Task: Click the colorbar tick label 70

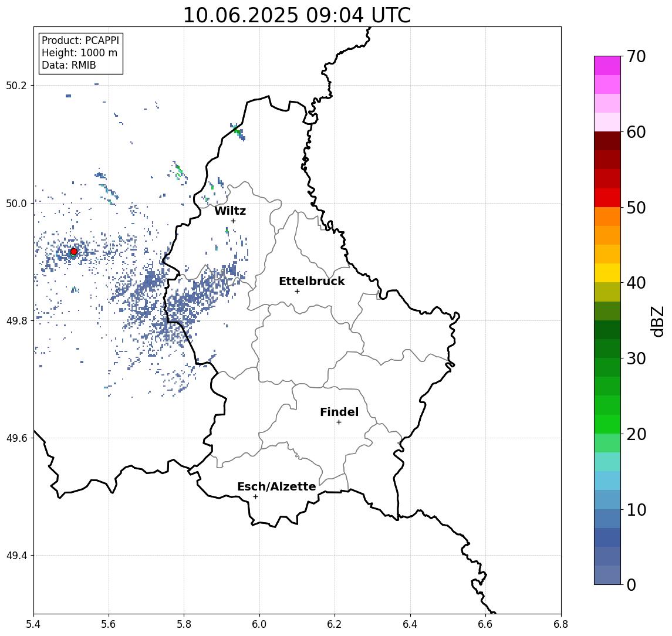Action: (636, 56)
